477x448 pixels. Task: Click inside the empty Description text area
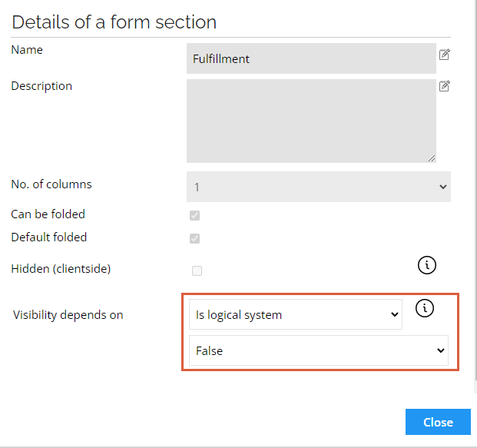(x=311, y=121)
